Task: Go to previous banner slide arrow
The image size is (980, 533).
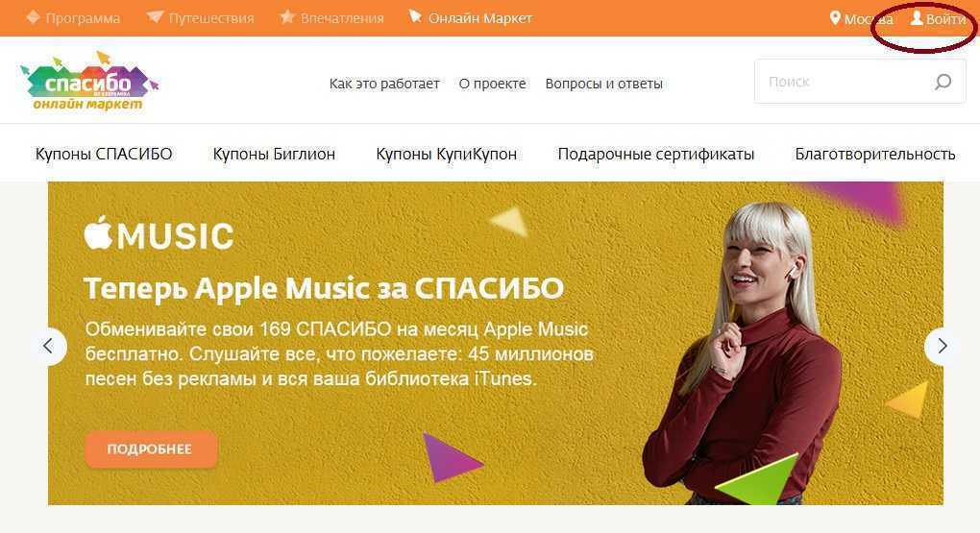Action: click(48, 346)
